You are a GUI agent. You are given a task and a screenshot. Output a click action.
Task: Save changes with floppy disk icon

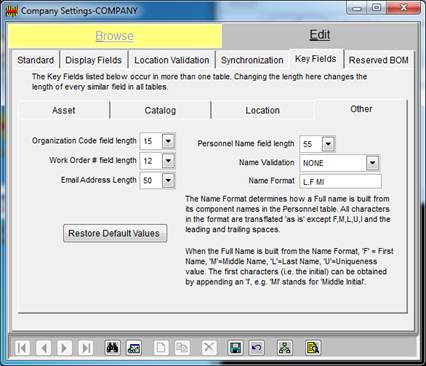pyautogui.click(x=235, y=348)
